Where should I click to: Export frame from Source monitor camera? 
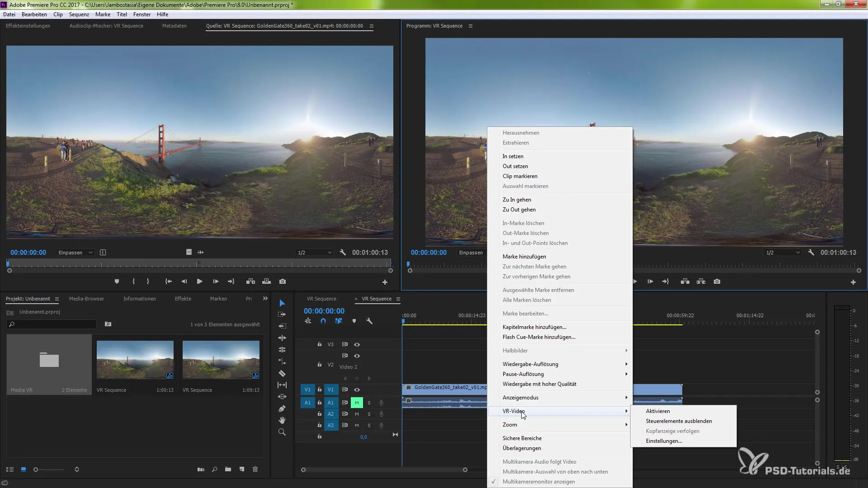tap(283, 282)
